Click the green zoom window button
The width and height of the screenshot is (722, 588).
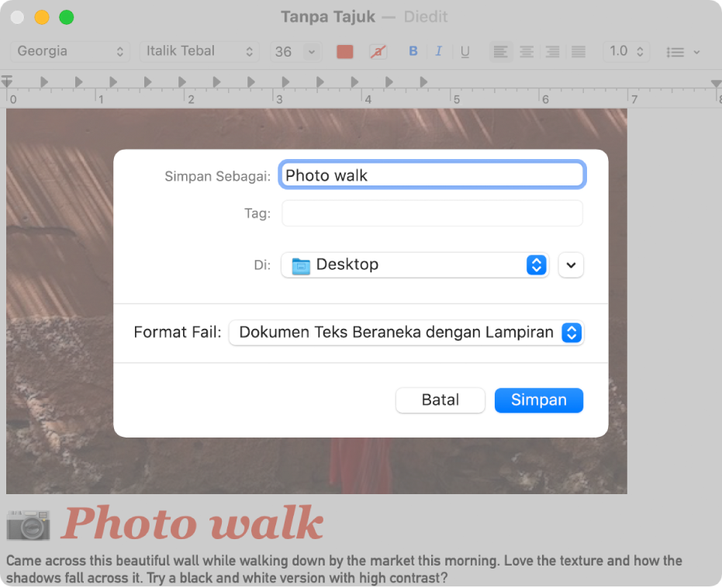click(x=67, y=18)
